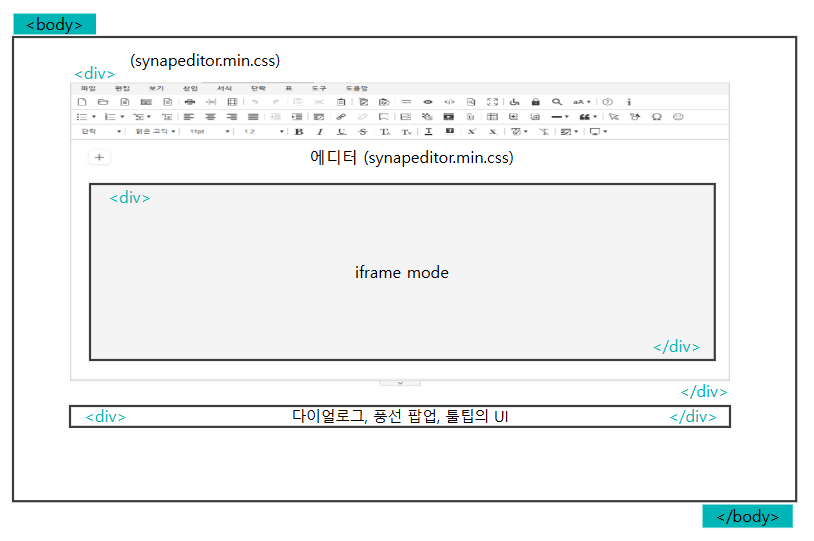
Task: Insert a hyperlink with link icon
Action: coord(341,117)
